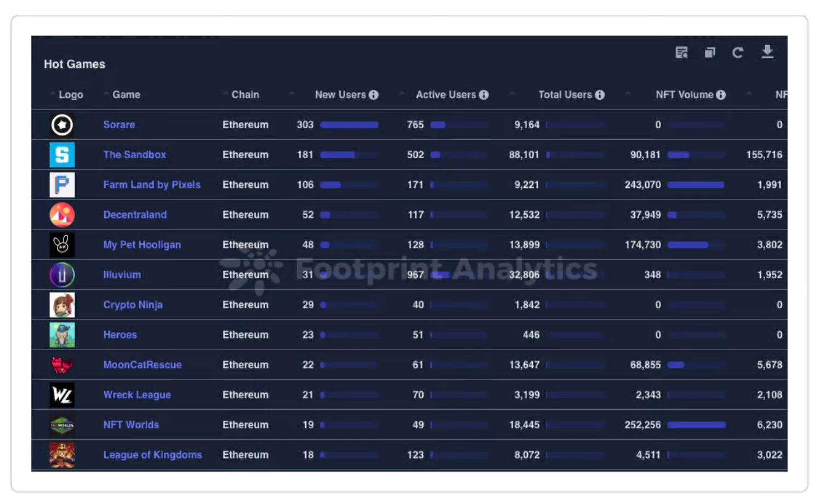
Task: Open The Sandbox game link
Action: (134, 155)
